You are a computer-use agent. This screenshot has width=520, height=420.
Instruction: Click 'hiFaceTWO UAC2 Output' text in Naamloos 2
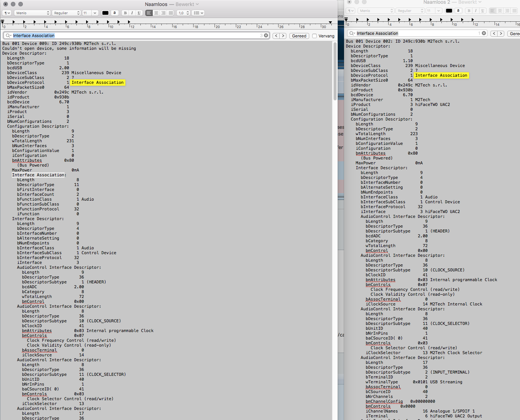[x=456, y=416]
